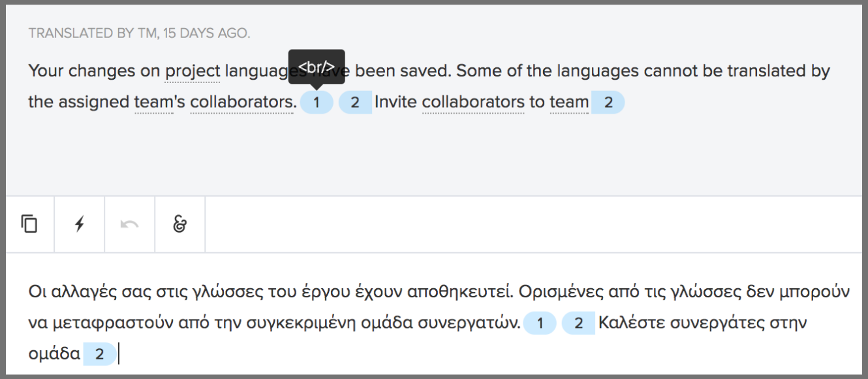Click the <br/> tooltip popup
868x379 pixels.
(317, 67)
